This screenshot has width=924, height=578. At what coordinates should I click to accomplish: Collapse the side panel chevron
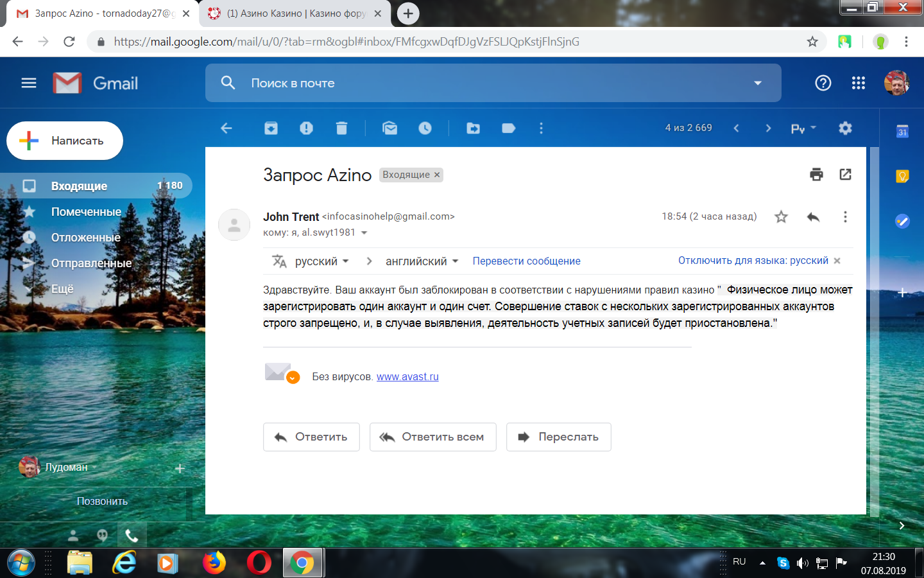[902, 525]
